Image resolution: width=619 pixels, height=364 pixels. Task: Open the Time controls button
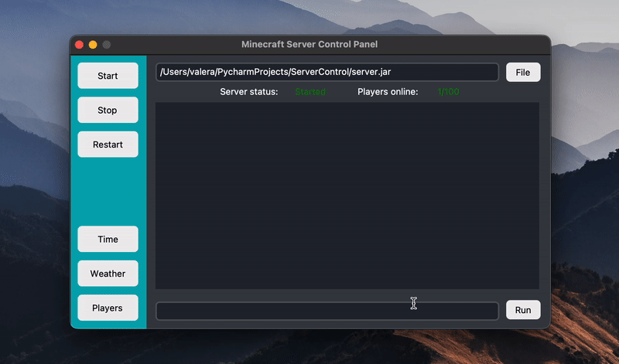tap(108, 239)
